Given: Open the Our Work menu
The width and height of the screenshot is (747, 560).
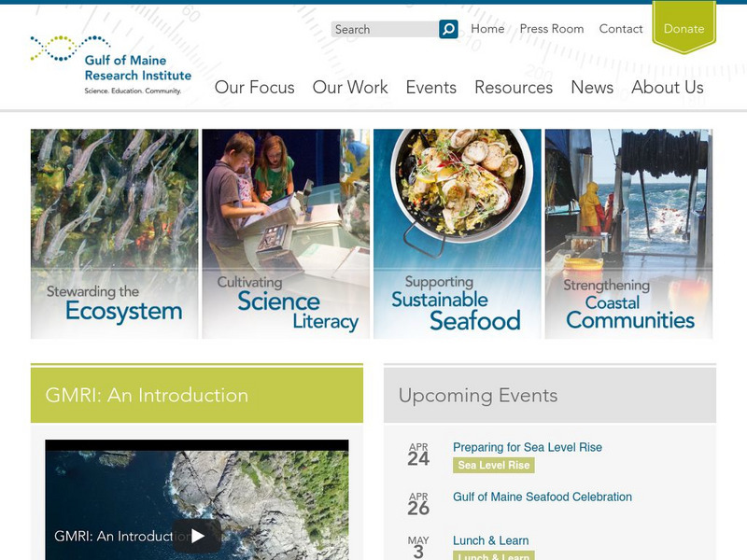Looking at the screenshot, I should (350, 87).
